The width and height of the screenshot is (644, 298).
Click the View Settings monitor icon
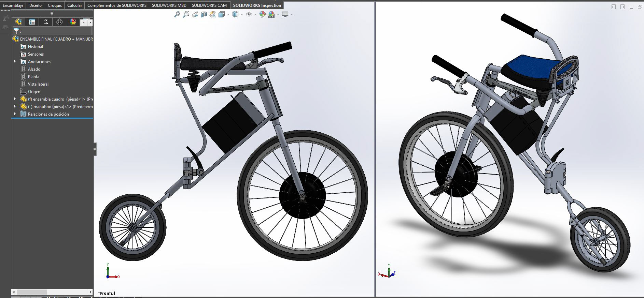(x=285, y=14)
